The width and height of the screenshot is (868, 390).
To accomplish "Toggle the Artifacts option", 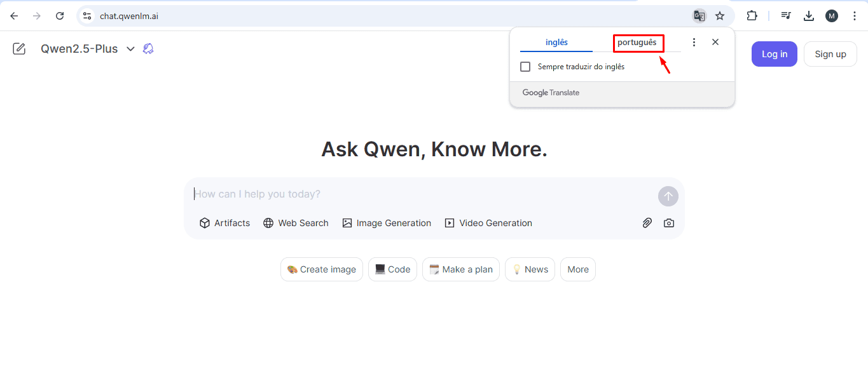I will click(224, 223).
